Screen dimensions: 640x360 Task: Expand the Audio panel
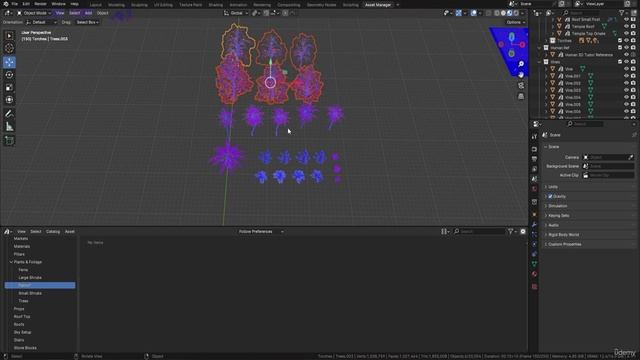(588, 225)
